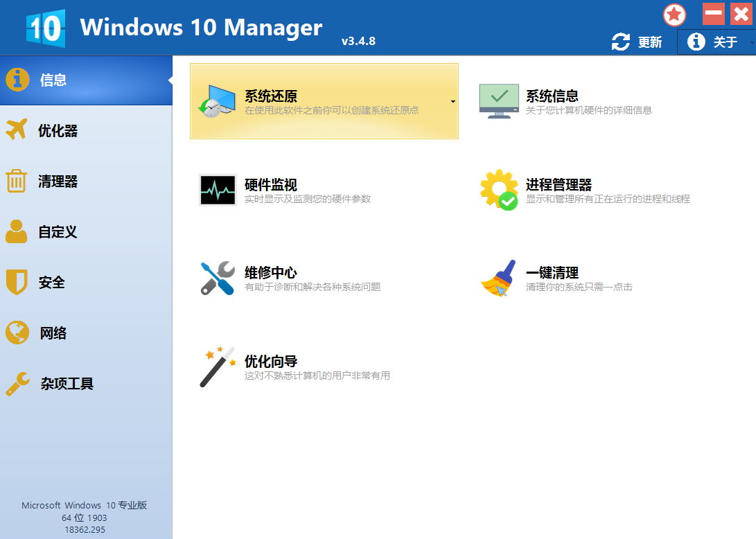Viewport: 756px width, 539px height.
Task: Click the 优化器 airplane icon
Action: pos(17,130)
